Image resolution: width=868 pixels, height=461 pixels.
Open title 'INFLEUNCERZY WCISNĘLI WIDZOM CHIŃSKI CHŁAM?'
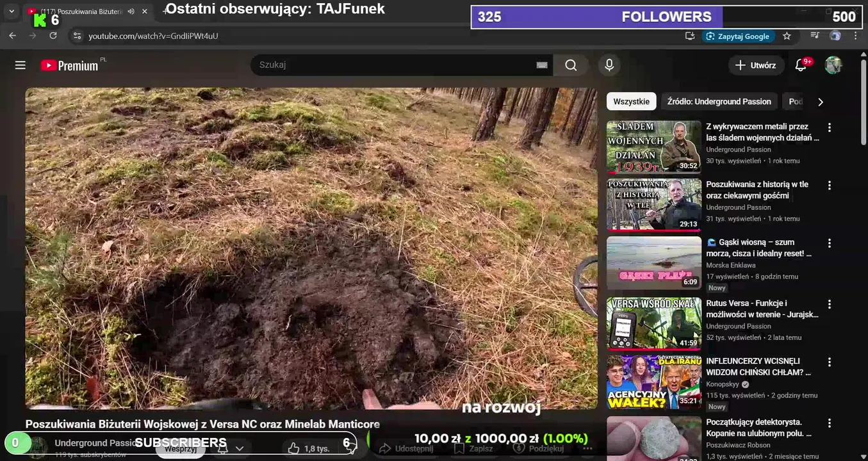[758, 366]
